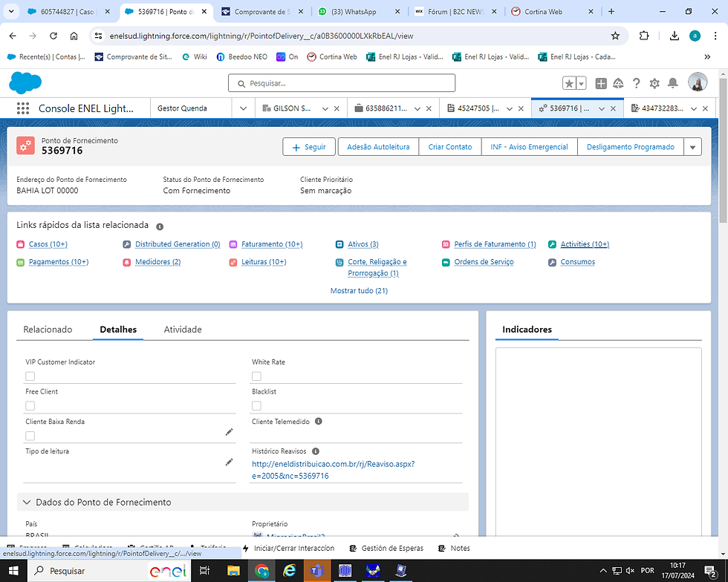Toggle White Rate checkbox

(256, 376)
